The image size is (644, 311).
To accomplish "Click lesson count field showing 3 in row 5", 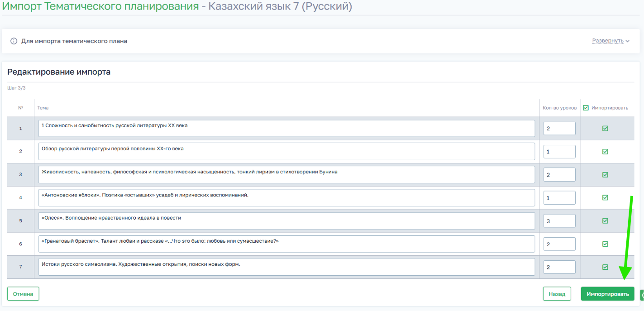I will (559, 221).
